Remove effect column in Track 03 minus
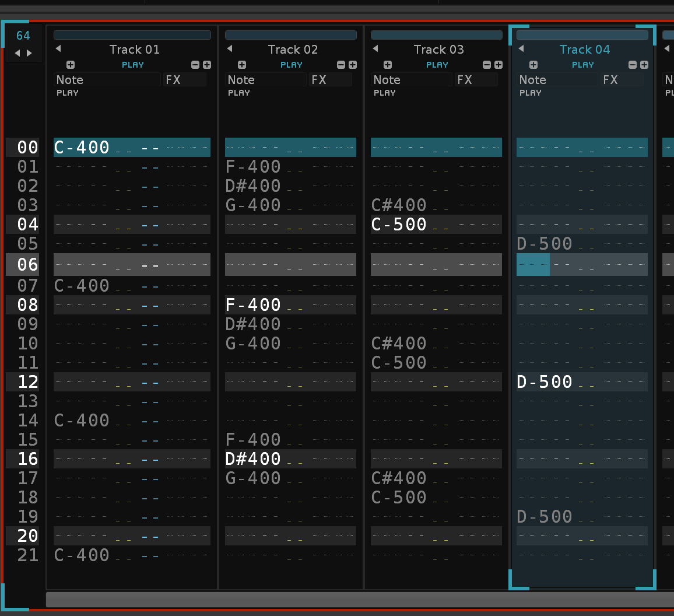 [487, 65]
